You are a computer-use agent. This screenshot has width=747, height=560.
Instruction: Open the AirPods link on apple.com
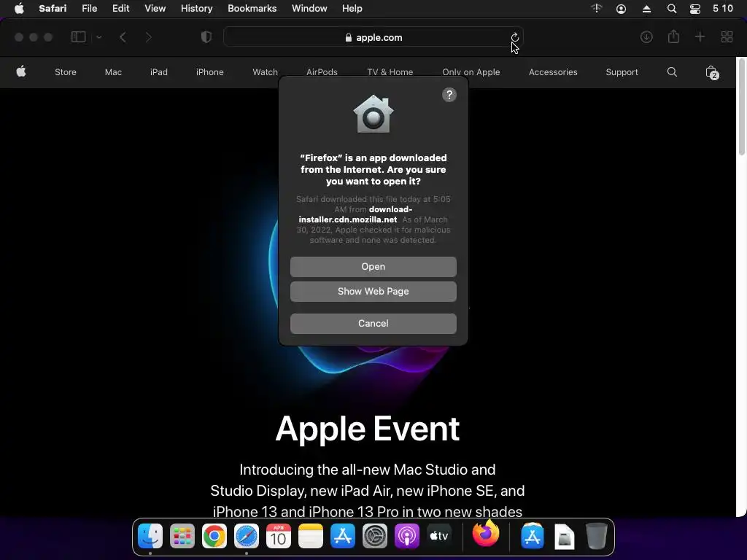point(322,72)
